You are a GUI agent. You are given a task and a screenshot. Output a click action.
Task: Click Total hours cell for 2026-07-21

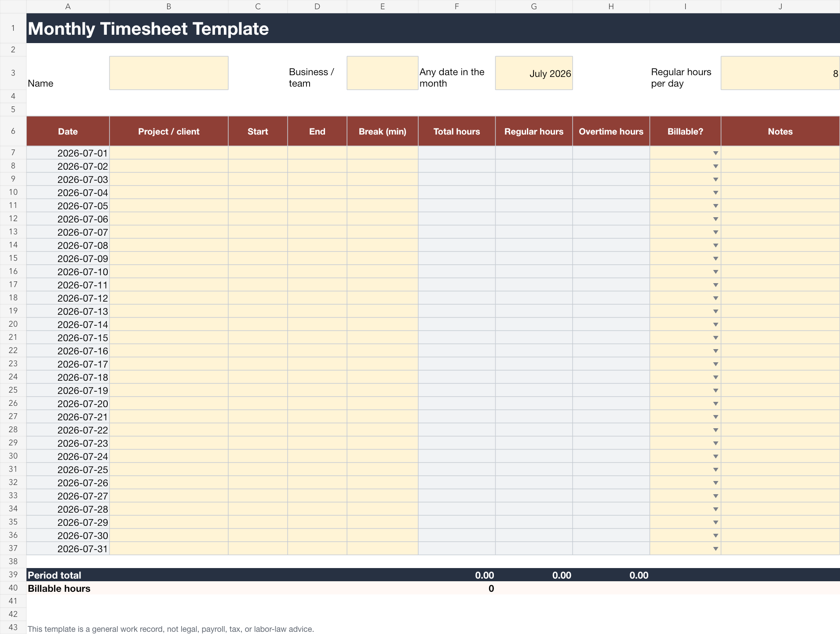[457, 417]
